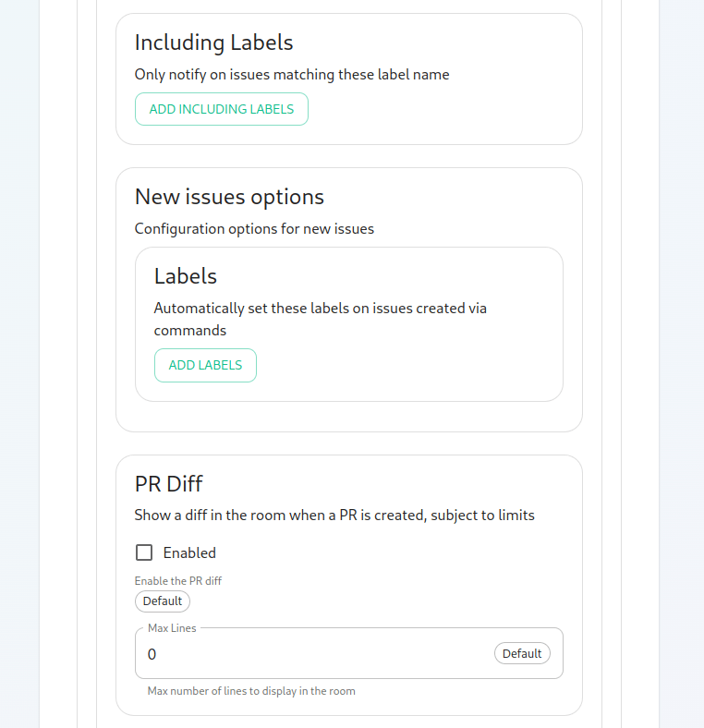Click the Default chip inside Max Lines field

(x=522, y=654)
